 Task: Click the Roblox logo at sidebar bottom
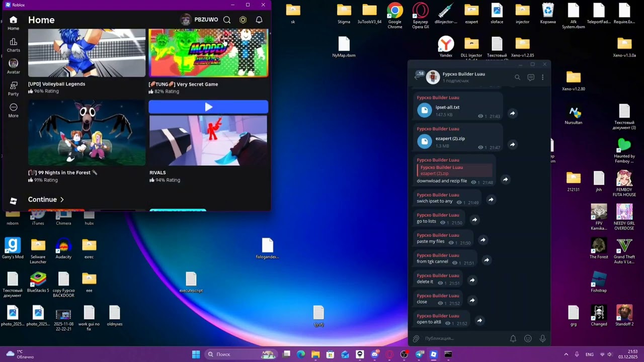(13, 201)
